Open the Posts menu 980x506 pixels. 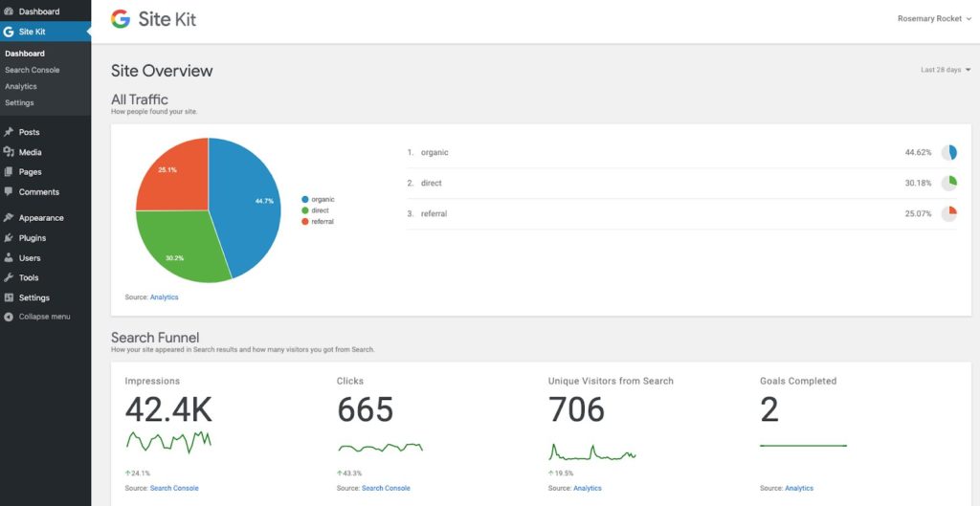pyautogui.click(x=46, y=132)
